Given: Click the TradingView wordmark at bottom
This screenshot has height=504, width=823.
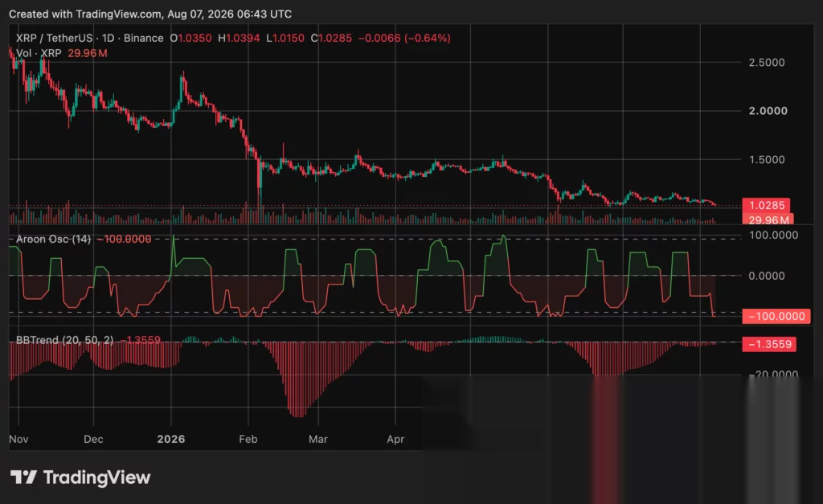Looking at the screenshot, I should 96,477.
